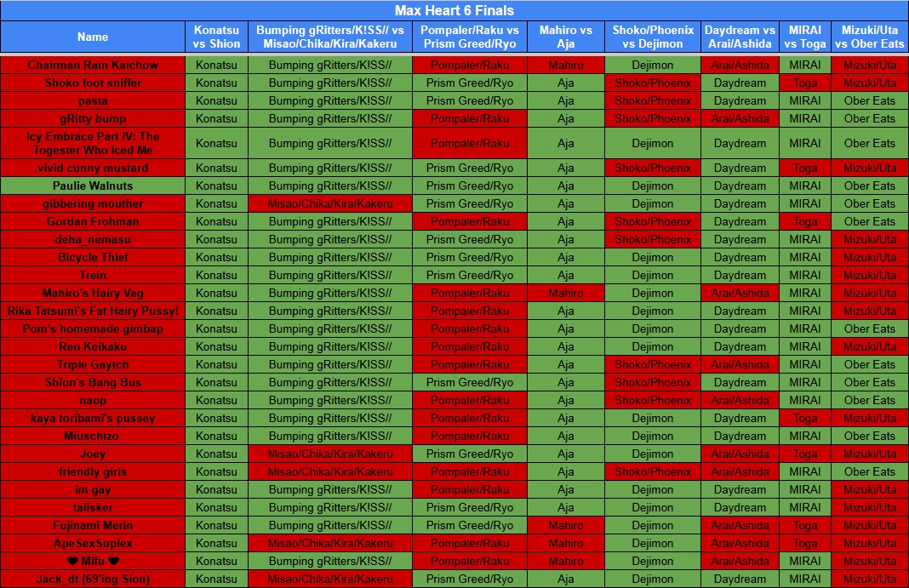Click Pompaler/Raku cell in Ren Keikaku row
The image size is (909, 588).
pos(470,346)
